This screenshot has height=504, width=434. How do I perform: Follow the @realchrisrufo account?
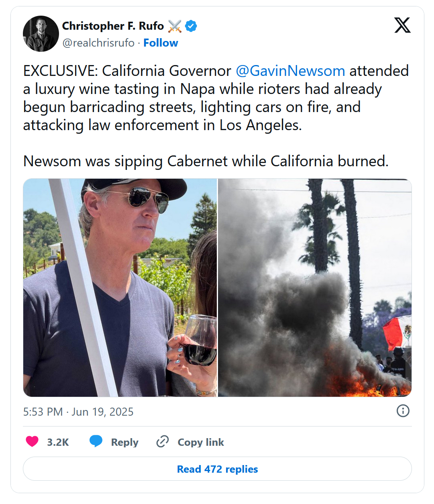coord(161,43)
